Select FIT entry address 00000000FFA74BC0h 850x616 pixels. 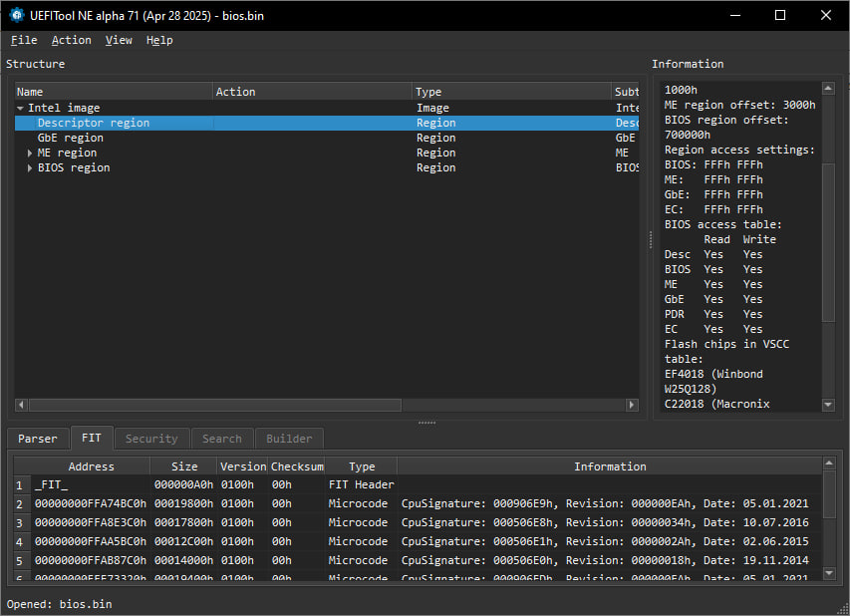click(91, 503)
